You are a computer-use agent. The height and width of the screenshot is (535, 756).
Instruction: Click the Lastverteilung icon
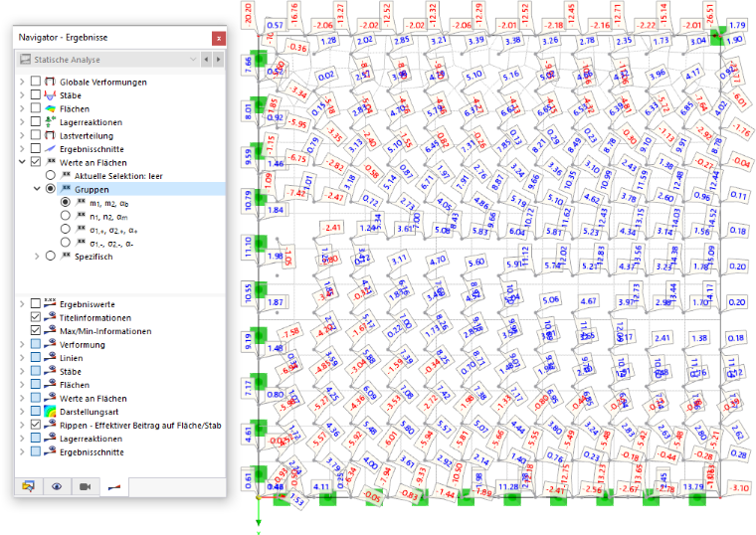pyautogui.click(x=50, y=135)
